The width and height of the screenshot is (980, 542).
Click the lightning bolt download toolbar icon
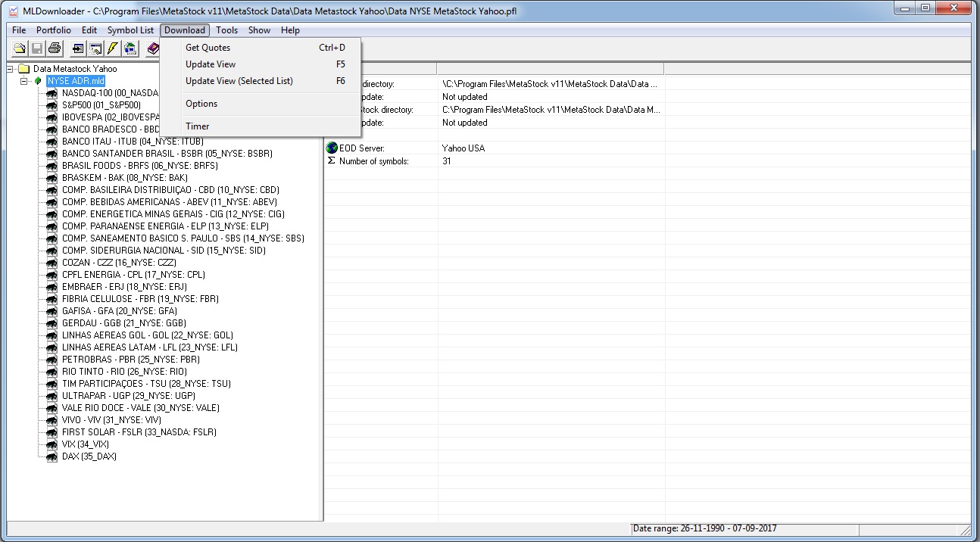(113, 49)
